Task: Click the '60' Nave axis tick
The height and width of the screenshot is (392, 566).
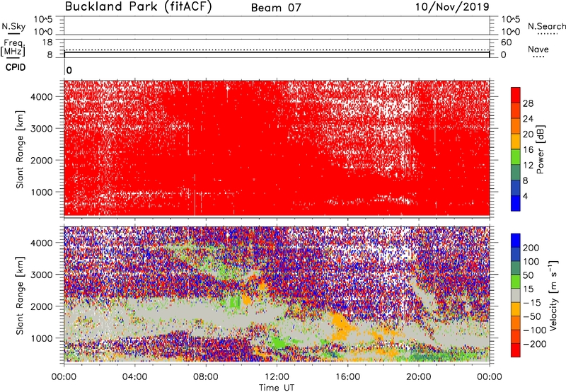Action: [506, 42]
